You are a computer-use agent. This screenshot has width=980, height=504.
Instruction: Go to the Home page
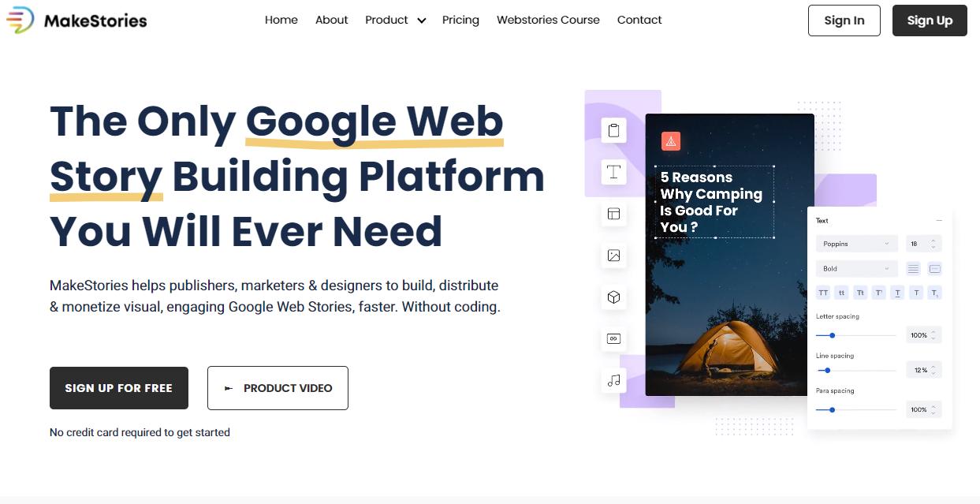tap(281, 20)
